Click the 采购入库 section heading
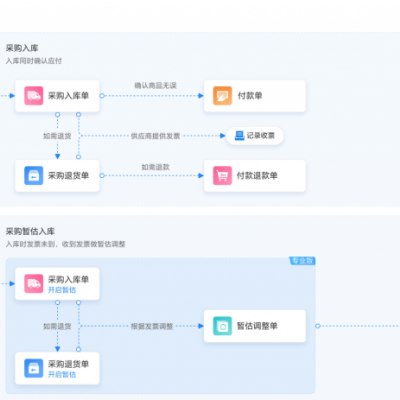Image resolution: width=400 pixels, height=400 pixels. click(22, 48)
